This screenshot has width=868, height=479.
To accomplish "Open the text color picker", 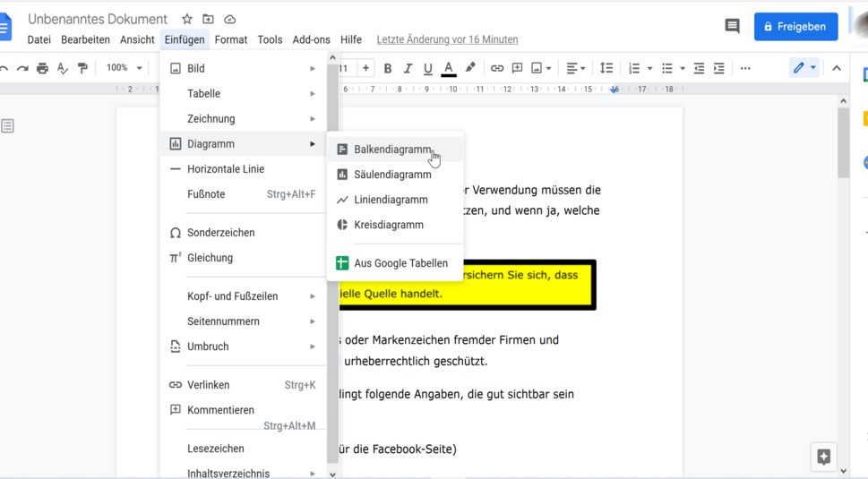I will [449, 68].
